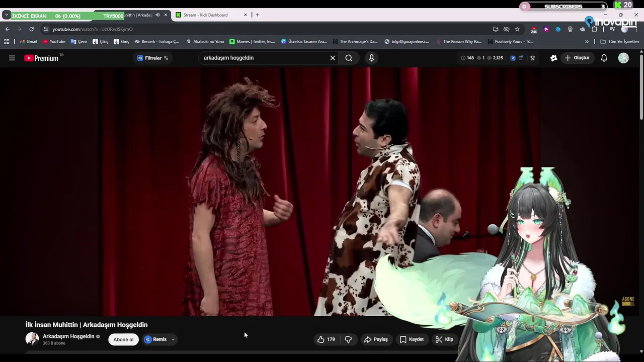Open the Chrome three-dot menu
This screenshot has width=644, height=362.
636,29
